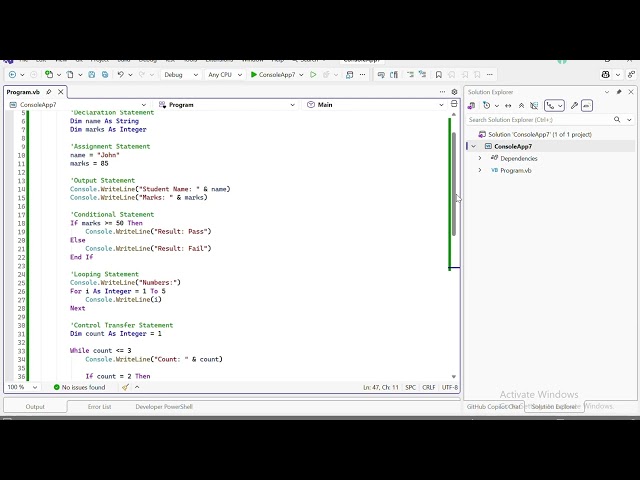Viewport: 640px width, 480px height.
Task: Open the Program type navigation dropdown
Action: [x=227, y=105]
